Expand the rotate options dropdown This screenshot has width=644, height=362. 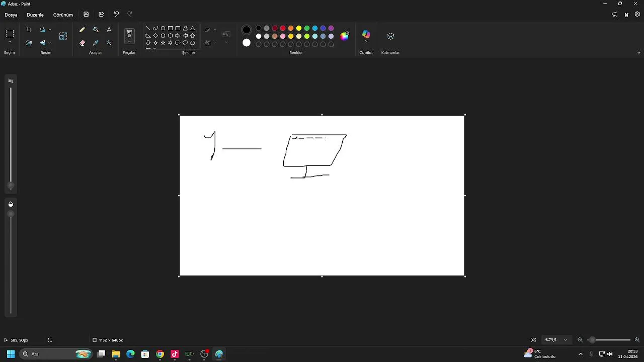[x=50, y=30]
